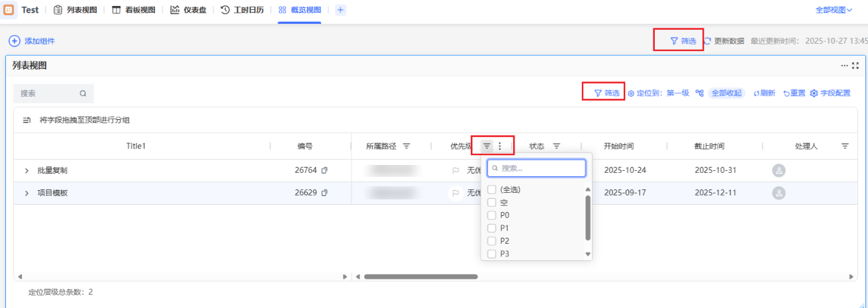Click the 项目模板 title text
Screen dimensions: 868x308
[x=52, y=193]
